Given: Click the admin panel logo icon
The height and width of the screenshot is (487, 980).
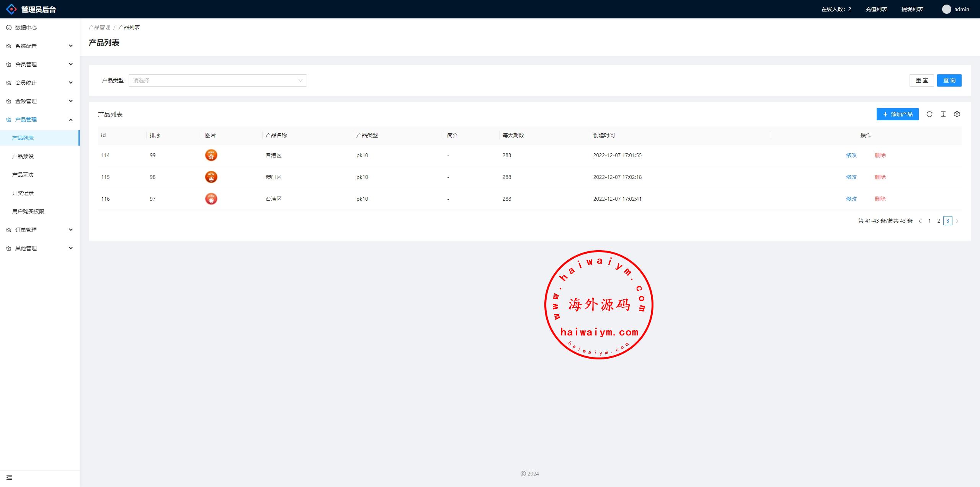Looking at the screenshot, I should [x=11, y=9].
